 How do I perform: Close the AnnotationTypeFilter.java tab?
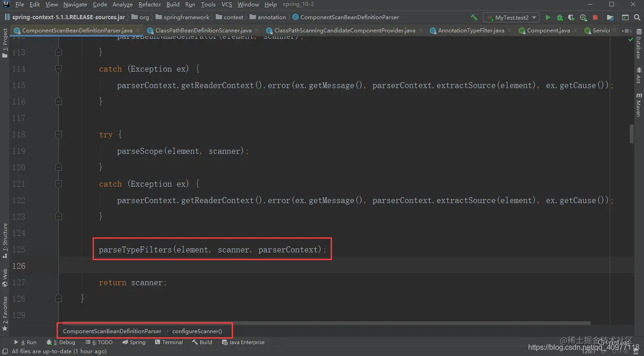pyautogui.click(x=509, y=31)
